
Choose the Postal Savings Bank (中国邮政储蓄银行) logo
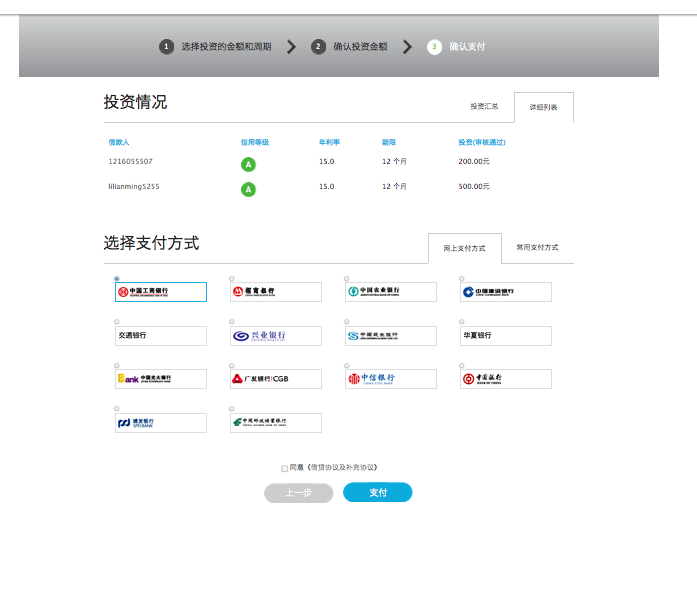[275, 423]
